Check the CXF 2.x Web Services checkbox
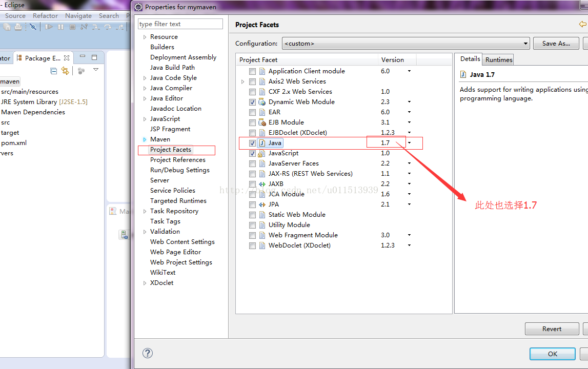 (252, 92)
